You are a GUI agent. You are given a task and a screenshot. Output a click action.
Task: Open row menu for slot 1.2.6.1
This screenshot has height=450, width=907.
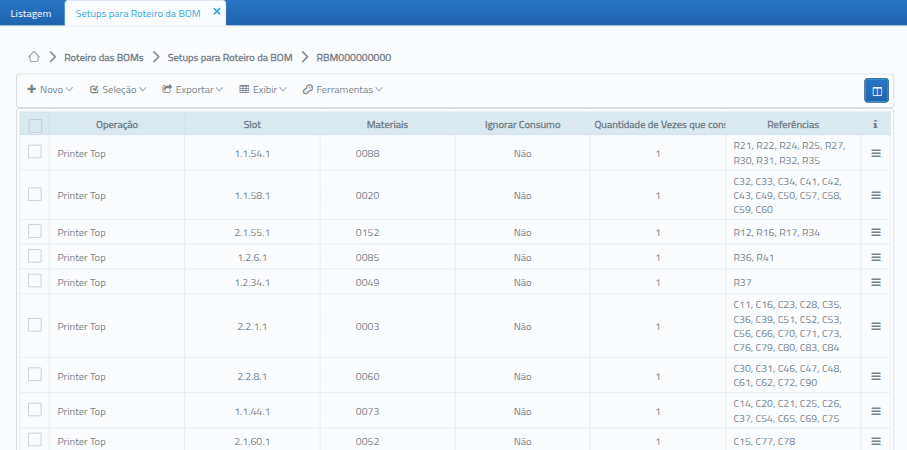click(875, 257)
